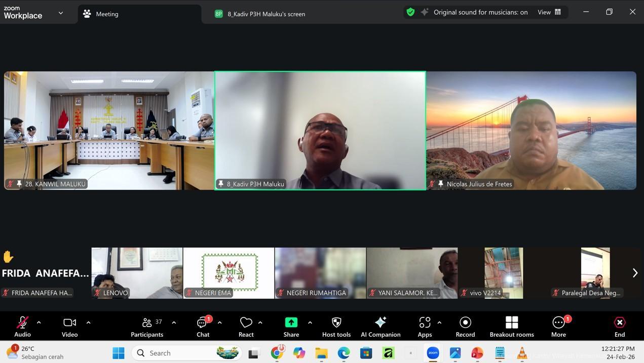The height and width of the screenshot is (363, 644).
Task: Open Zoom Workplace dropdown chevron
Action: pos(61,13)
